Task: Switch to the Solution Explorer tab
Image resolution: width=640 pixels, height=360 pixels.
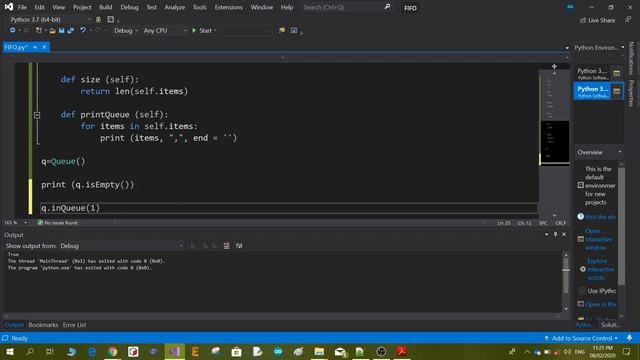Action: 610,325
